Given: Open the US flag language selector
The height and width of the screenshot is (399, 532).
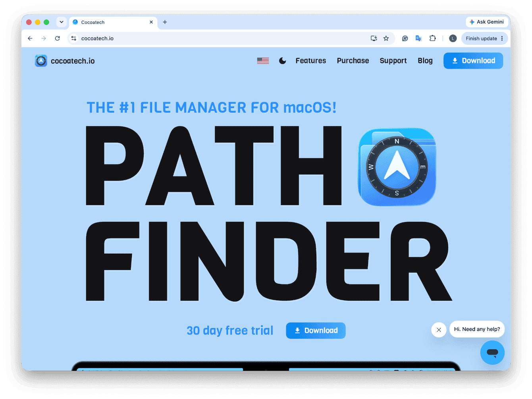Looking at the screenshot, I should 263,61.
